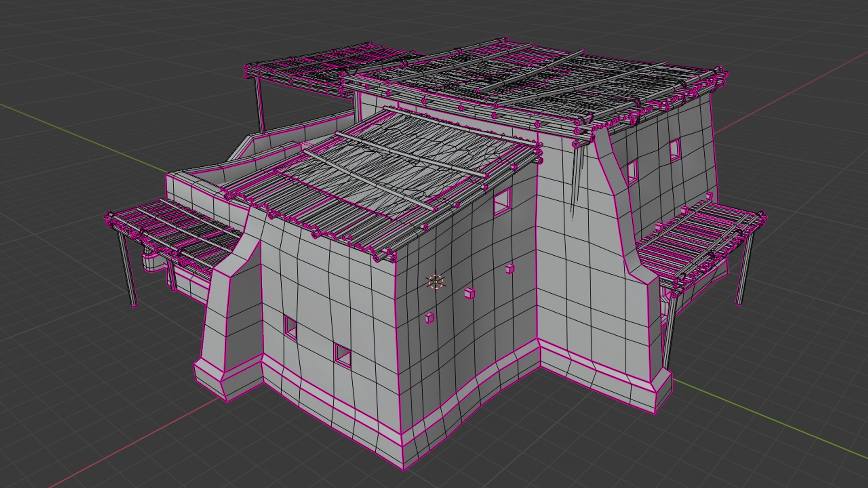Viewport: 868px width, 488px height.
Task: Select the highest small cube peg on wall
Action: point(510,269)
